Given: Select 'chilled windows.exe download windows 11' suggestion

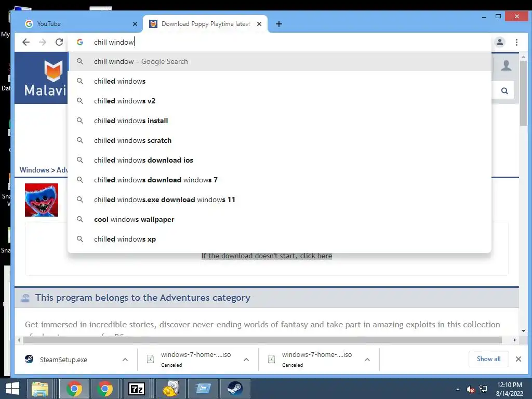Looking at the screenshot, I should [x=280, y=199].
